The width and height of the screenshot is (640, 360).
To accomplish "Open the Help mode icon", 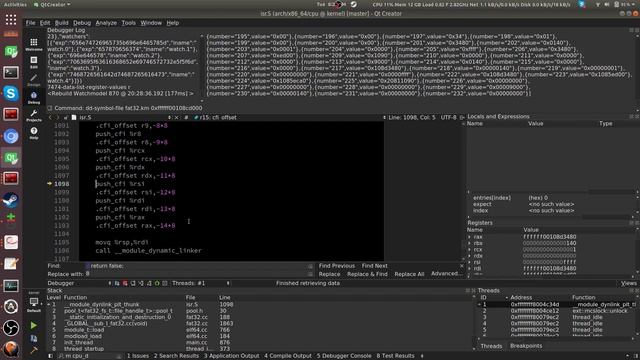I will pos(33,133).
